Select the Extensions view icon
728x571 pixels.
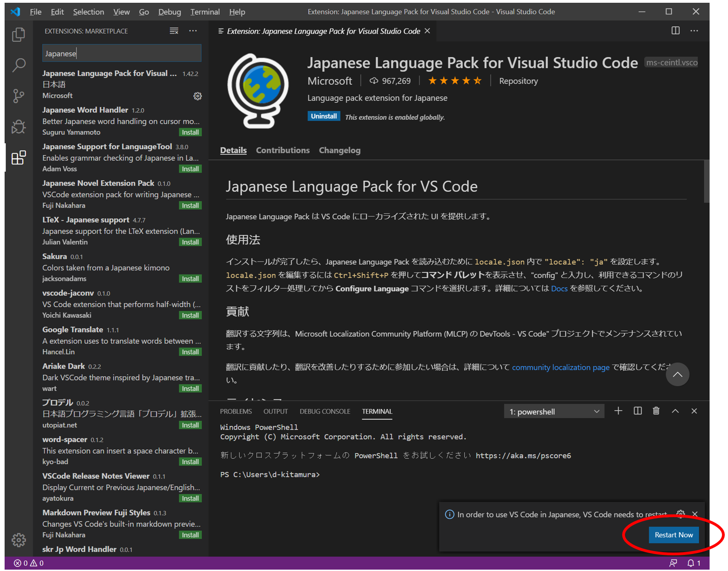[x=18, y=157]
